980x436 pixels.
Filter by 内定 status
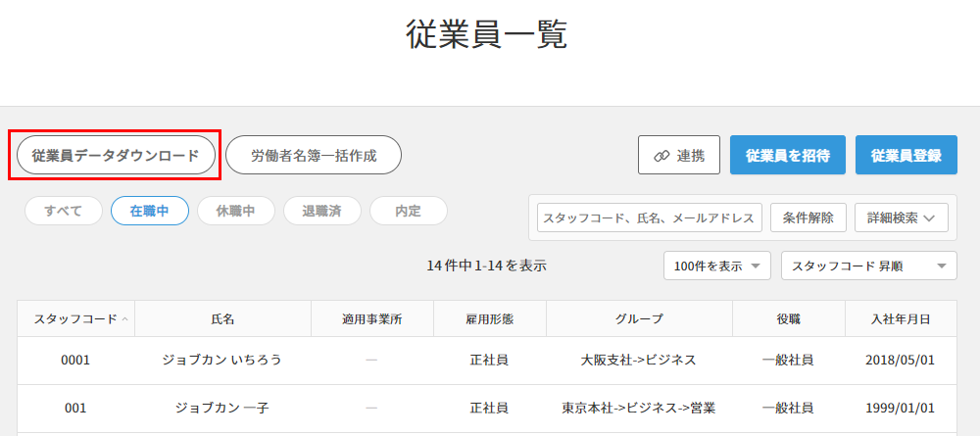tap(409, 211)
